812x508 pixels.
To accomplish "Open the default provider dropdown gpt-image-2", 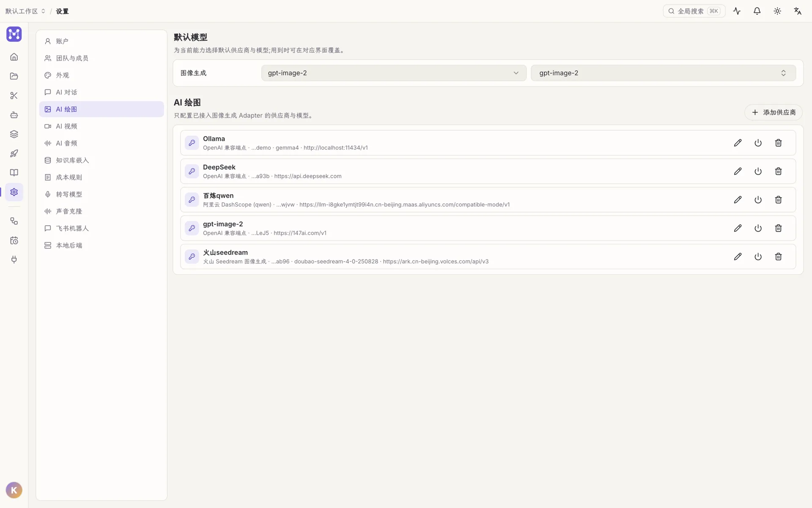I will (x=394, y=73).
